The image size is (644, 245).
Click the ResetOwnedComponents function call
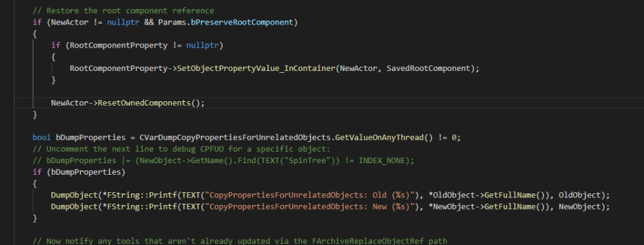point(144,103)
